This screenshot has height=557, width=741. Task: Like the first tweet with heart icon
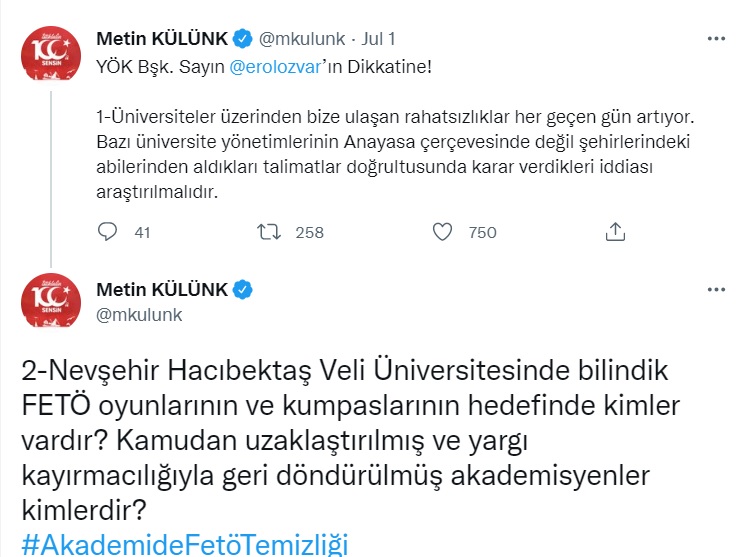point(443,232)
